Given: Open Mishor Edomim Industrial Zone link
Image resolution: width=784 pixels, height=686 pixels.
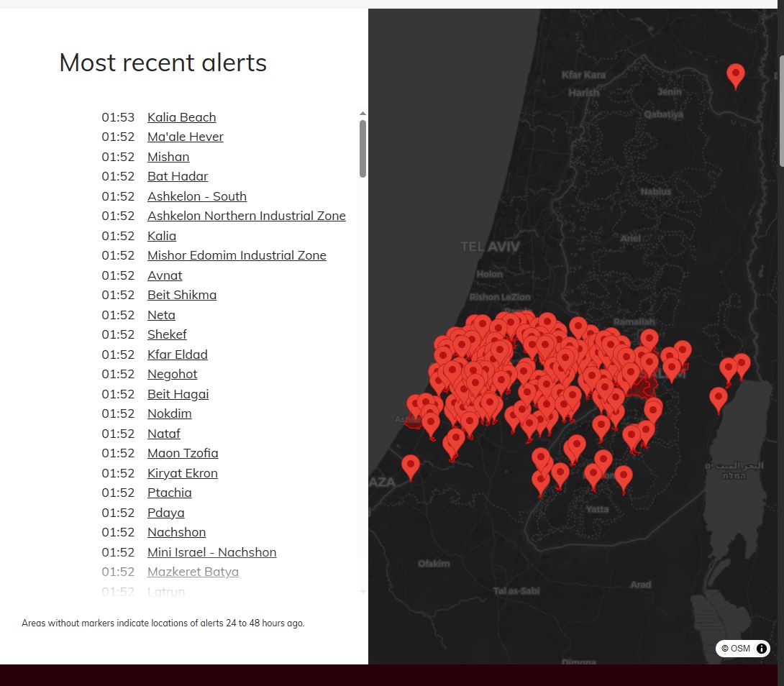Looking at the screenshot, I should 237,255.
